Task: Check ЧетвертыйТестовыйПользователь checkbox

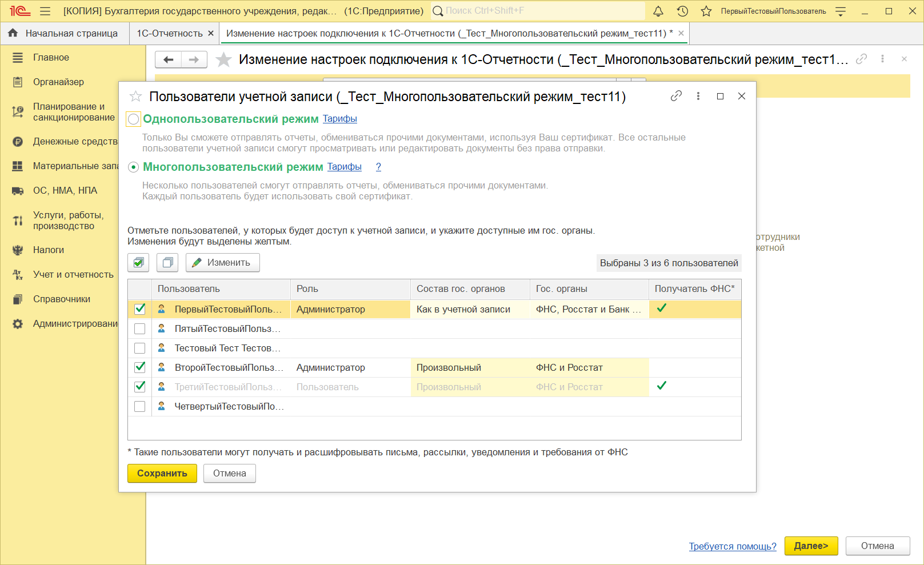Action: (139, 406)
